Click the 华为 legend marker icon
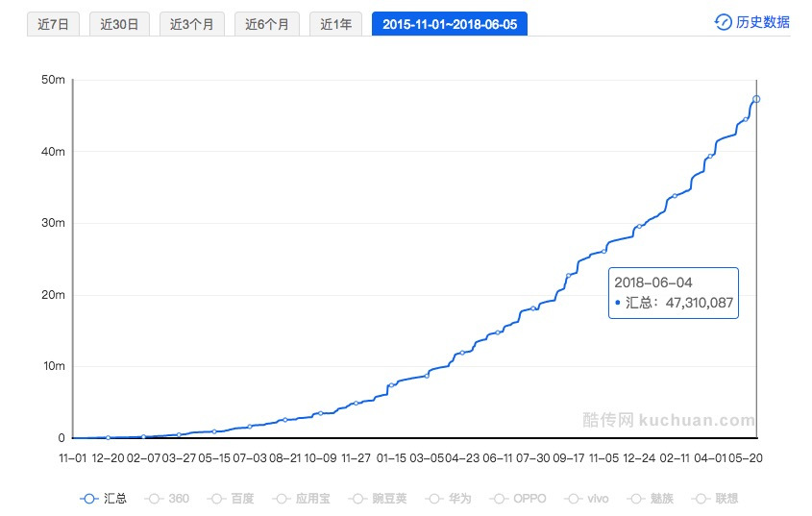The image size is (812, 516). click(433, 499)
